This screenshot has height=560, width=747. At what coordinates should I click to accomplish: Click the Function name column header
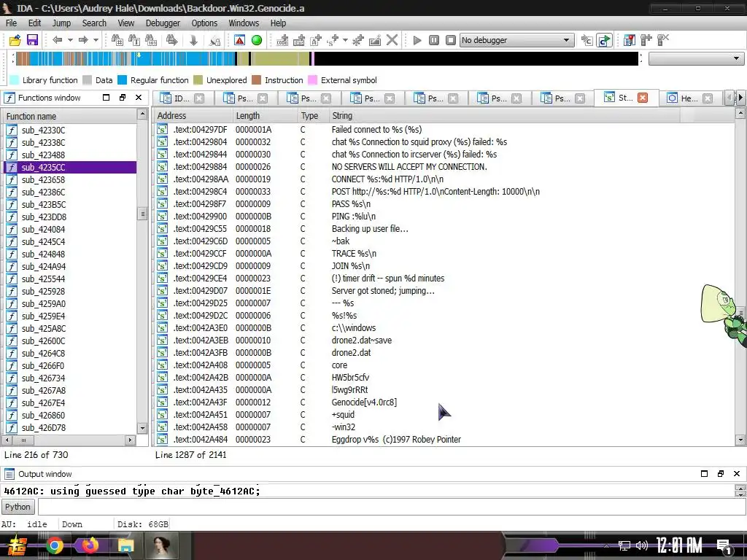(x=70, y=116)
